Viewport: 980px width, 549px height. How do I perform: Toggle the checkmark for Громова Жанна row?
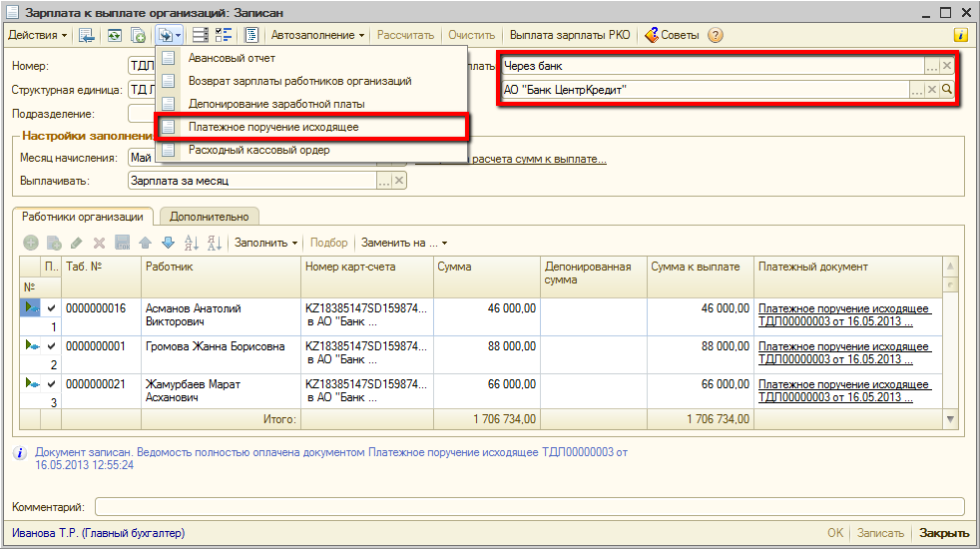pos(51,346)
